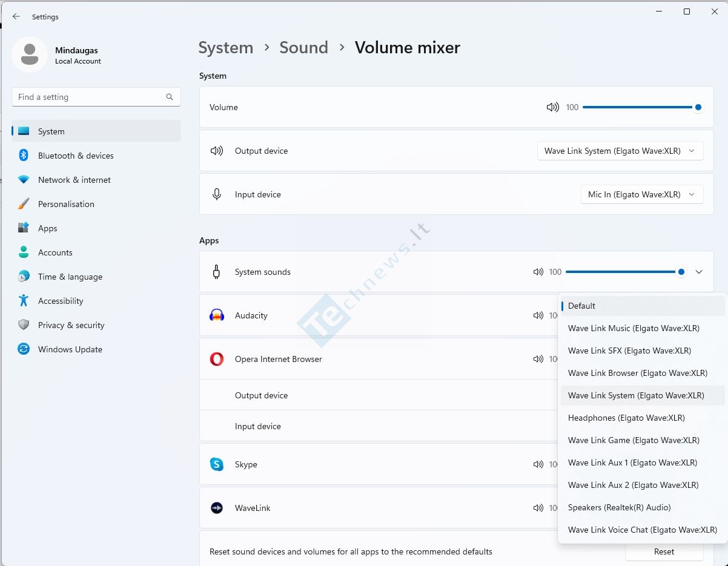
Task: Select Default in the device list
Action: click(x=642, y=306)
